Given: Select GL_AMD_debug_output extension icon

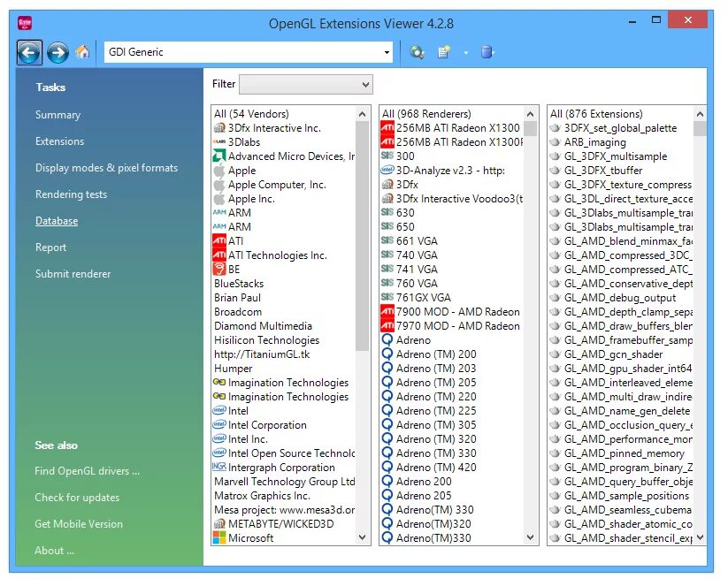Looking at the screenshot, I should tap(556, 297).
